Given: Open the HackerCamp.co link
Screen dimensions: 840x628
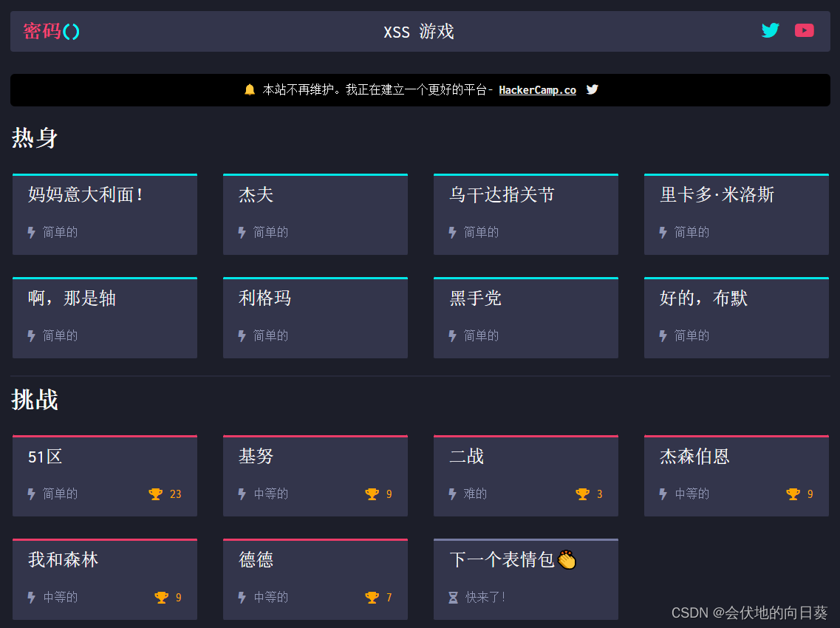Looking at the screenshot, I should click(537, 89).
